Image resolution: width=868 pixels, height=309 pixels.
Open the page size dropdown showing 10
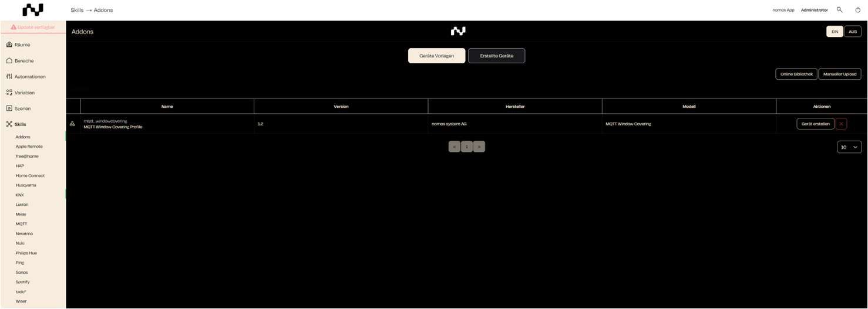pyautogui.click(x=849, y=147)
